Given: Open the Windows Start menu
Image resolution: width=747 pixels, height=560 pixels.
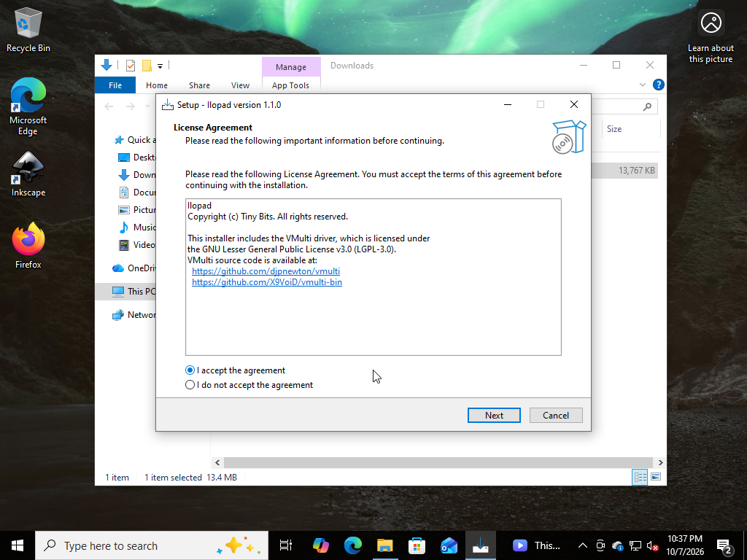Looking at the screenshot, I should click(18, 545).
